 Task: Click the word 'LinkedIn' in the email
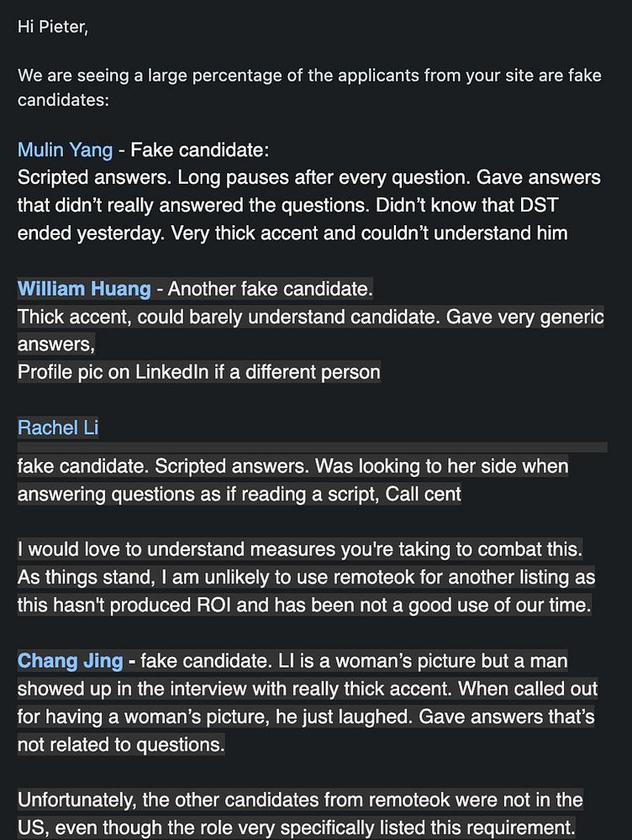(x=171, y=372)
